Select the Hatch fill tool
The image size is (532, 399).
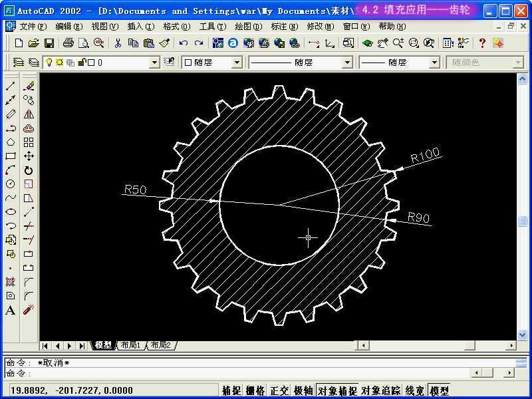click(11, 281)
